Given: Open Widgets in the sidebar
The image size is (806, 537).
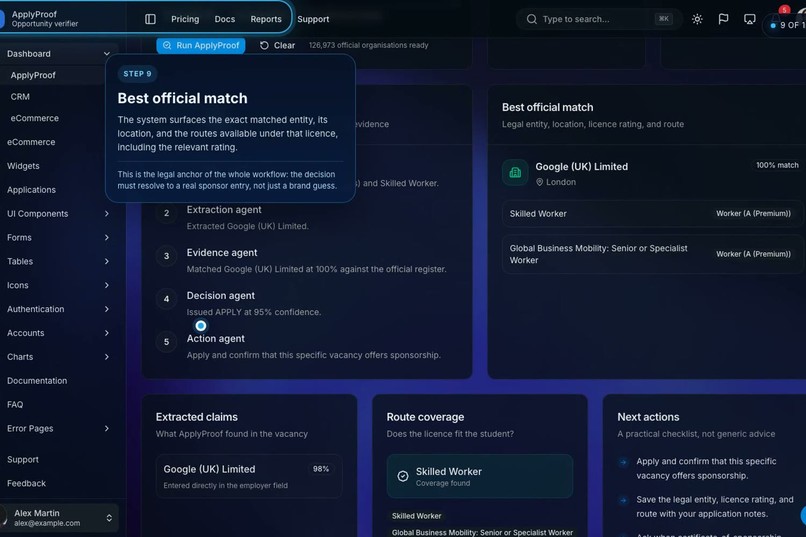Looking at the screenshot, I should [23, 166].
